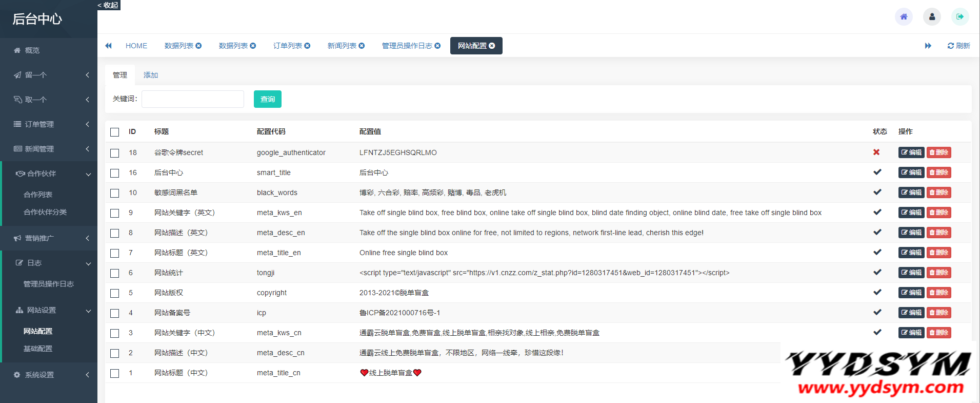This screenshot has width=980, height=403.
Task: Toggle the select-all checkbox in table header
Action: pos(115,132)
